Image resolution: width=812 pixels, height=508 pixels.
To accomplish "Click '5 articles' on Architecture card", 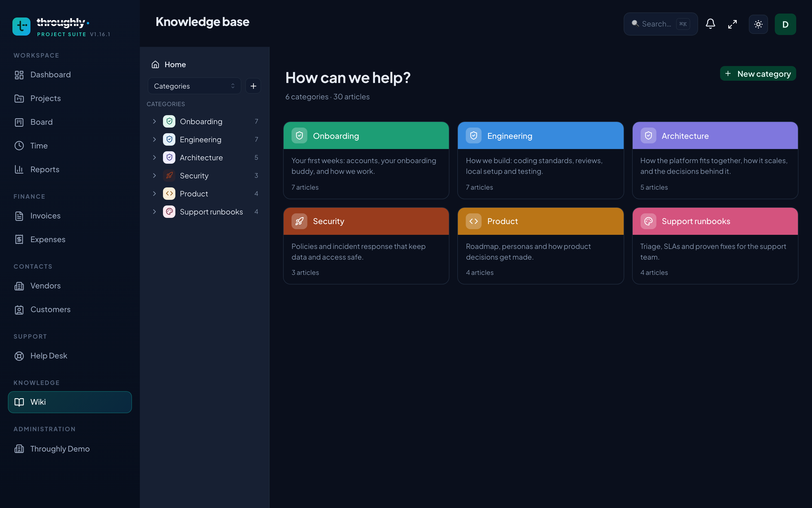I will 654,187.
